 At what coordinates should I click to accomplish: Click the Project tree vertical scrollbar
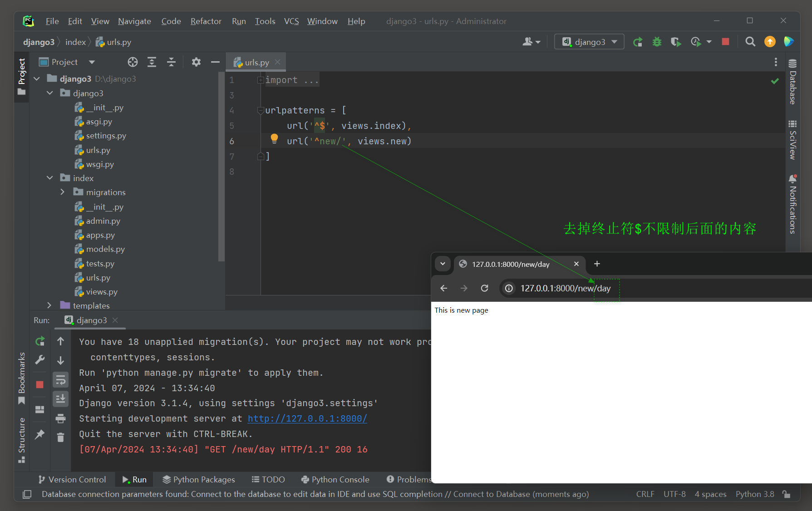[x=221, y=166]
